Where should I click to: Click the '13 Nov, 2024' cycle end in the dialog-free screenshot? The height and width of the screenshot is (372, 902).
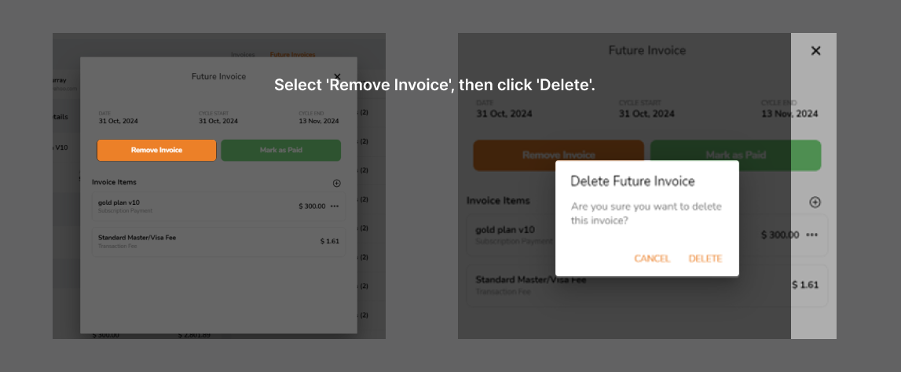coord(319,121)
